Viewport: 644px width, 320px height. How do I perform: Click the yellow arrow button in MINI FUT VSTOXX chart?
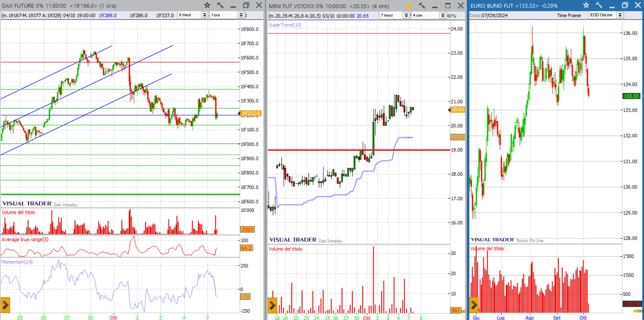(272, 305)
